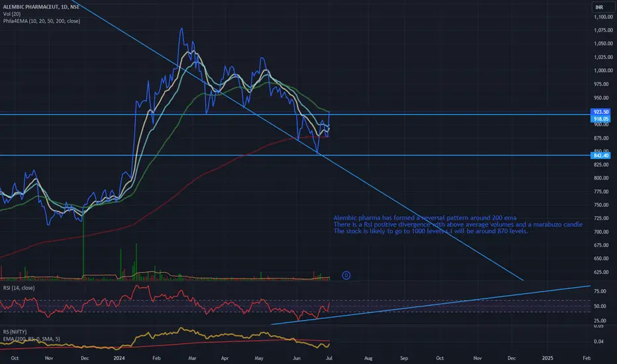Screen dimensions: 617x364
Task: Click the 923.50 price label
Action: 601,112
